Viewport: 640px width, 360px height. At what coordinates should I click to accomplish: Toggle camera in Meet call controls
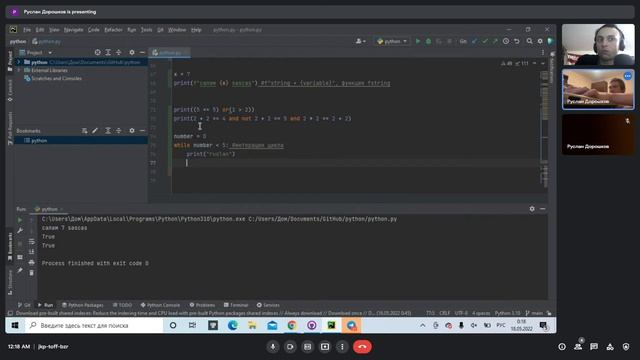point(290,347)
